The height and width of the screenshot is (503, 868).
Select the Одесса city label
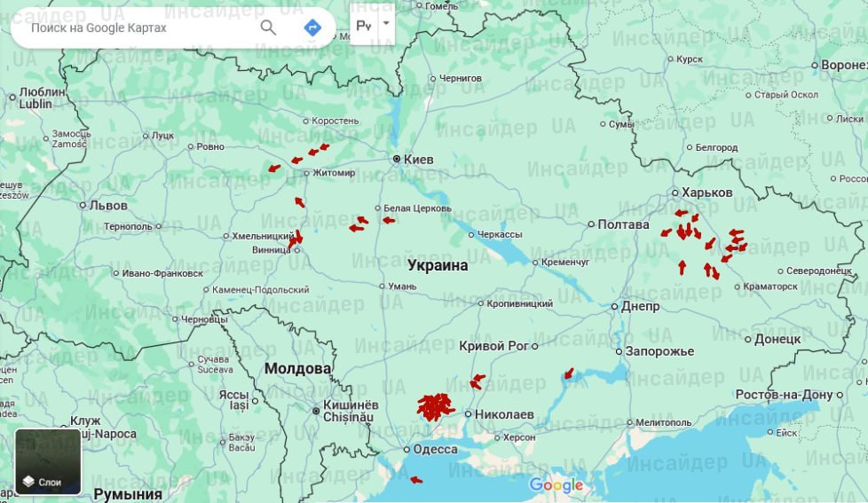tap(435, 449)
